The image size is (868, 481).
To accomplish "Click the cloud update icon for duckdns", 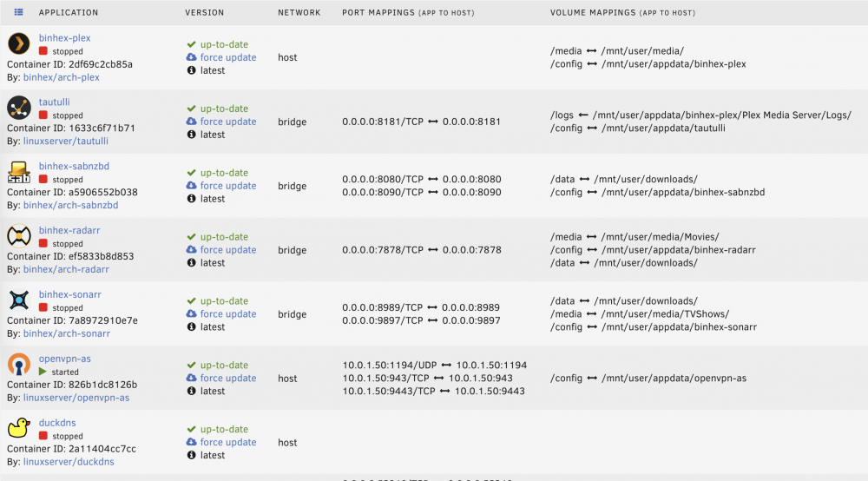I will click(192, 442).
